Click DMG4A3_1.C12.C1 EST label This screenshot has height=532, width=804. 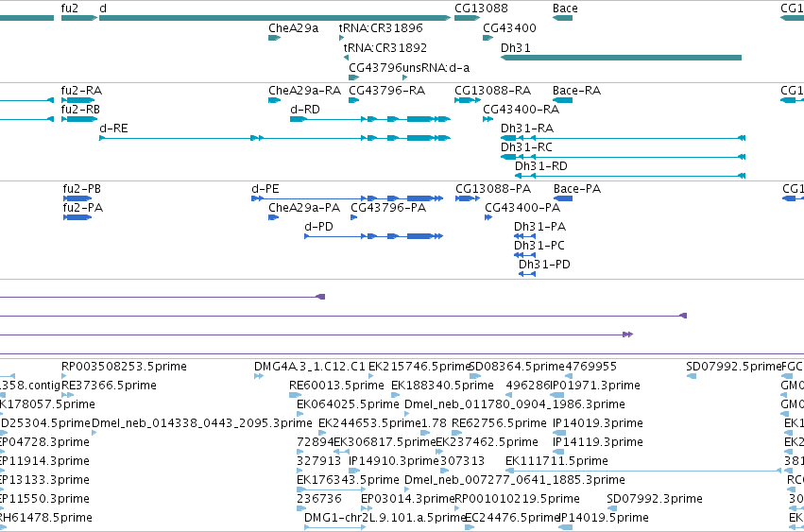pyautogui.click(x=310, y=367)
